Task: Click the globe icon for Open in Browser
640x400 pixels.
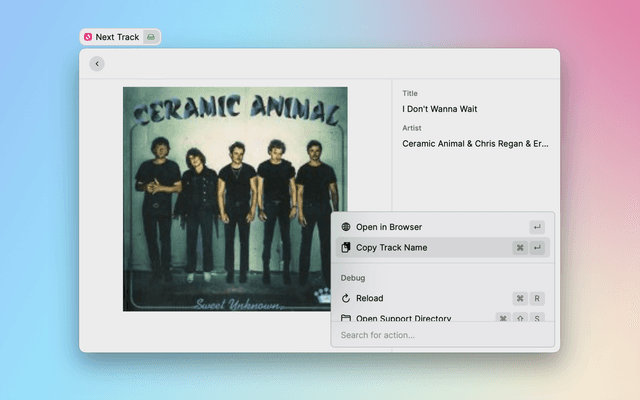Action: point(346,227)
